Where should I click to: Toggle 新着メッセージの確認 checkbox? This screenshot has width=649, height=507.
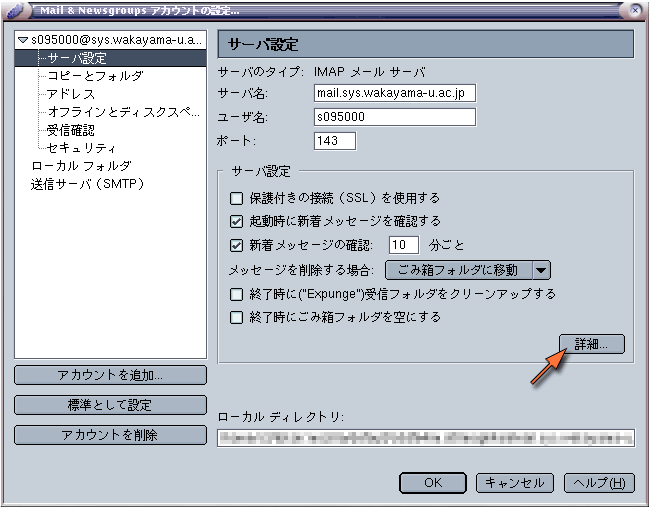point(236,245)
